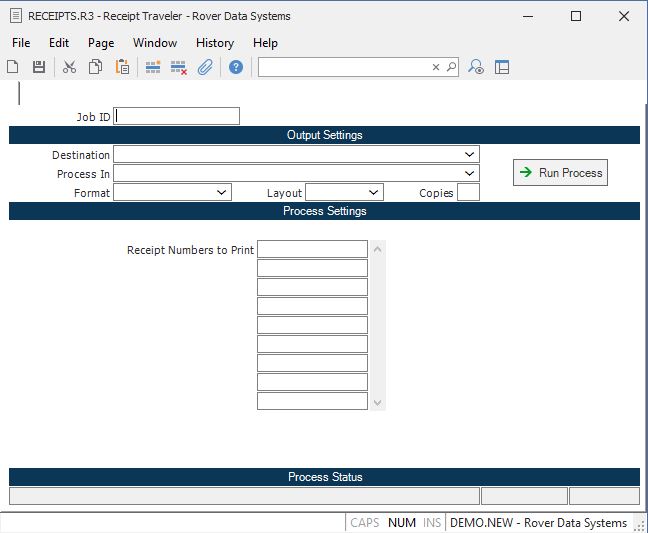The image size is (648, 533).
Task: Expand the Destination dropdown
Action: [469, 155]
